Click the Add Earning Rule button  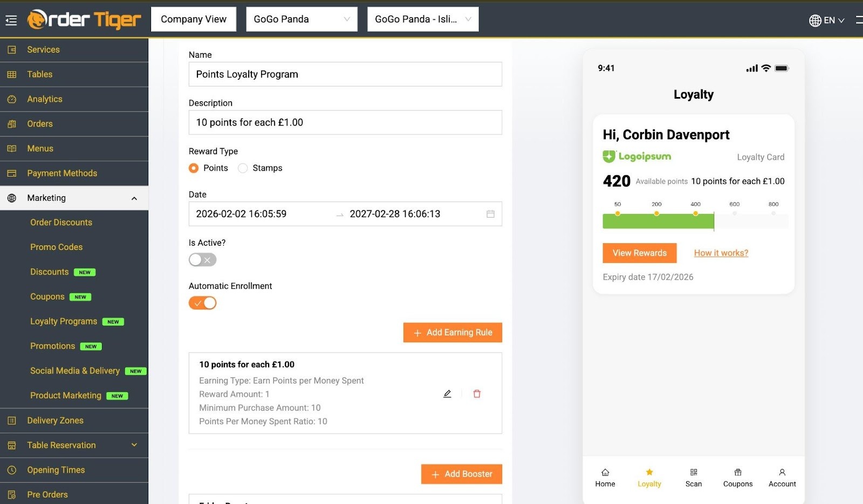[x=453, y=333]
